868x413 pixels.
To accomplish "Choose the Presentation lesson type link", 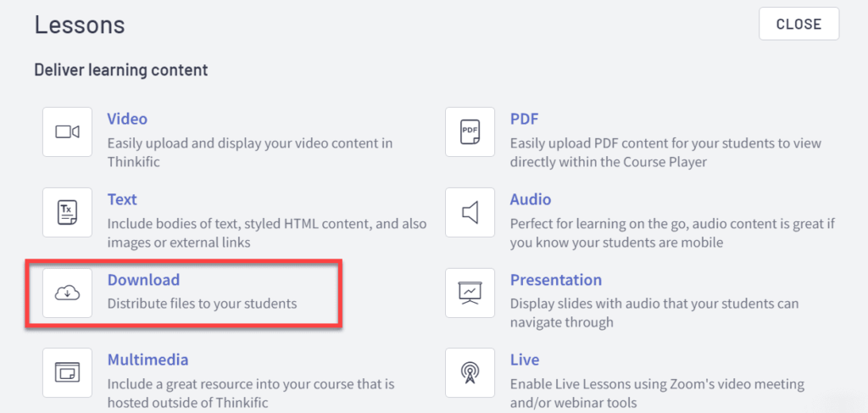I will tap(556, 280).
